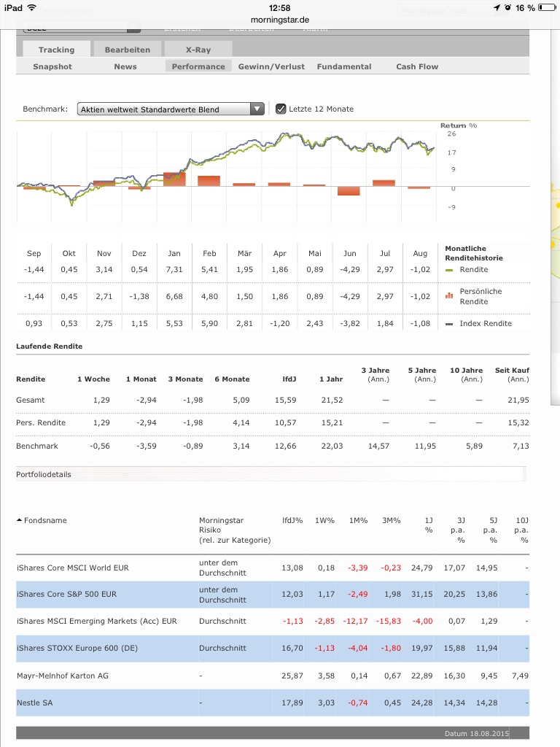The width and height of the screenshot is (560, 747).
Task: Open Nestle SA holding
Action: coord(35,703)
